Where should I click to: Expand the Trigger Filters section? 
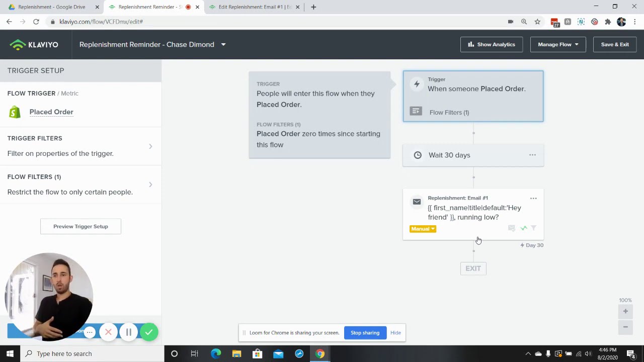tap(150, 146)
